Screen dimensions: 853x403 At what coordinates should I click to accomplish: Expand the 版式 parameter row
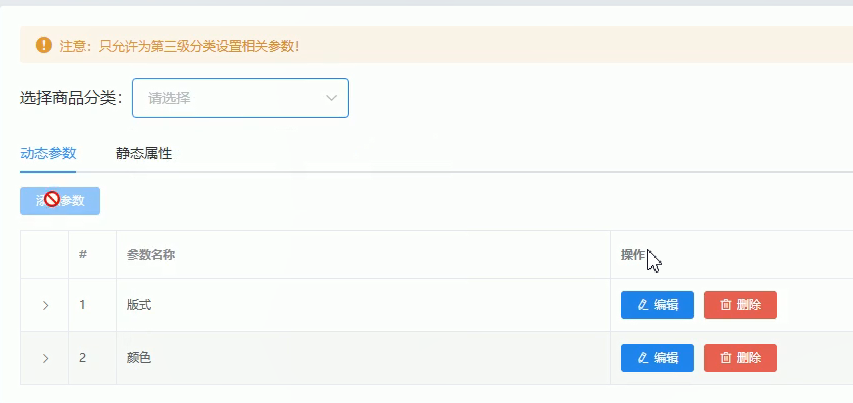coord(46,306)
